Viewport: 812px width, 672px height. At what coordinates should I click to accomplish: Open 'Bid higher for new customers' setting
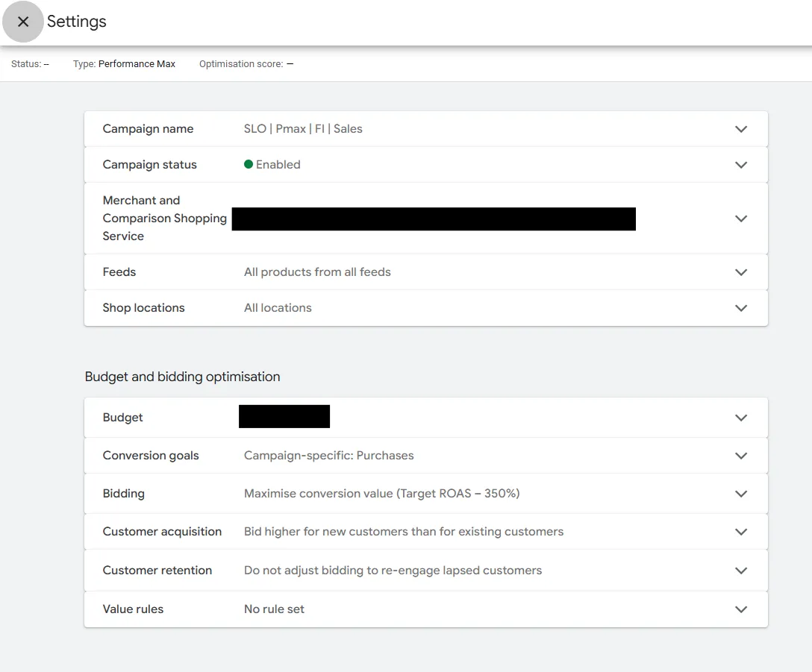(403, 532)
